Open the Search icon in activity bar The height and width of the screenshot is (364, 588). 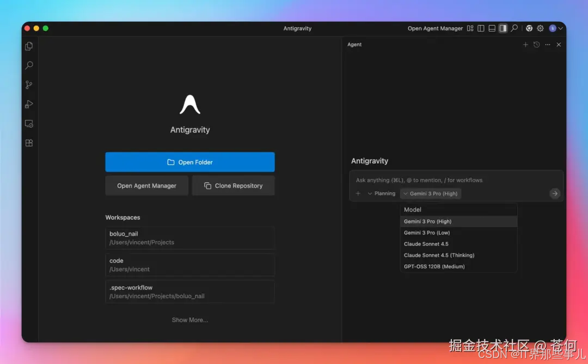point(29,65)
